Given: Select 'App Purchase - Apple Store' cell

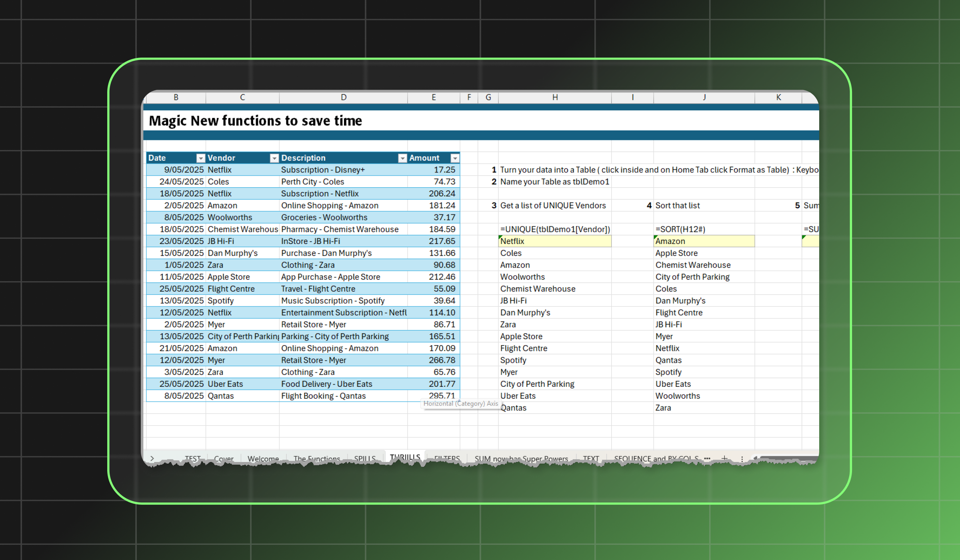Looking at the screenshot, I should point(343,277).
